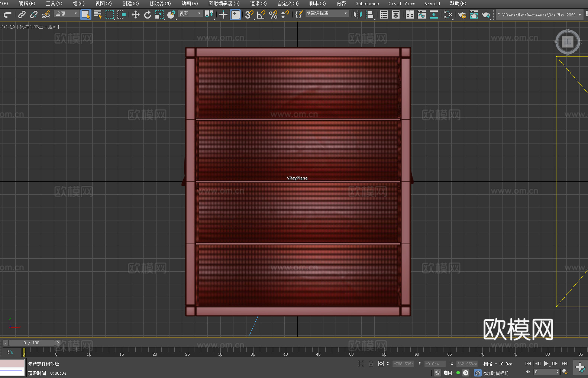
Task: Open the 修改器(M) menu
Action: tap(160, 3)
